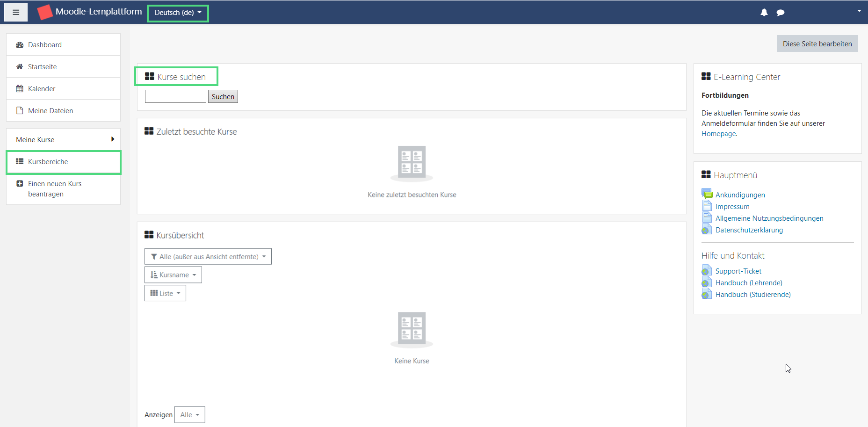Click the E-Learning Center block icon
Viewport: 868px width, 427px height.
coord(706,76)
